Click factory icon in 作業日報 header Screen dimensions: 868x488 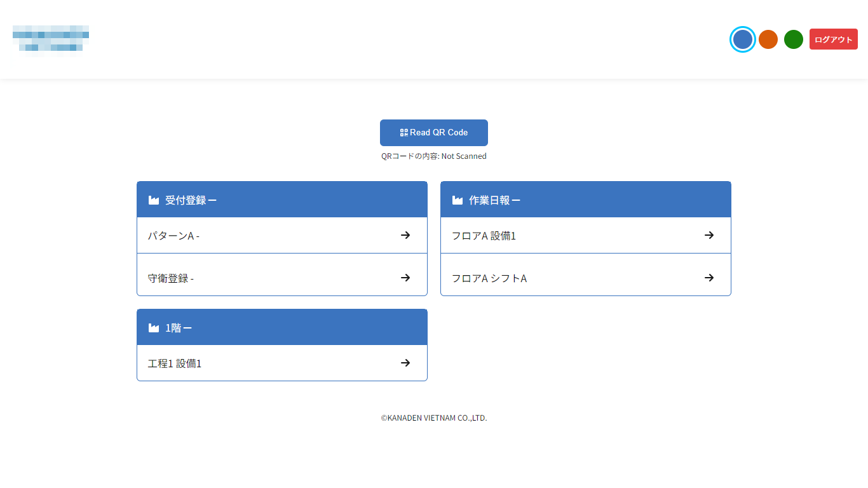pyautogui.click(x=457, y=200)
